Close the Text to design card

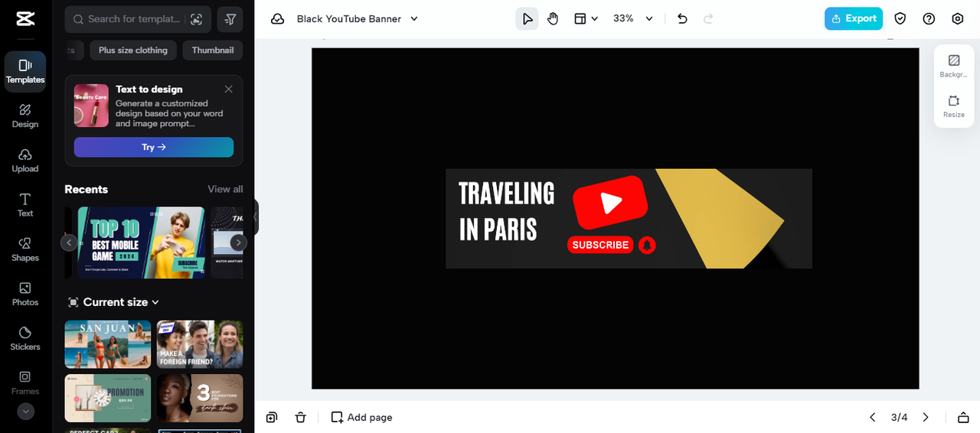228,90
